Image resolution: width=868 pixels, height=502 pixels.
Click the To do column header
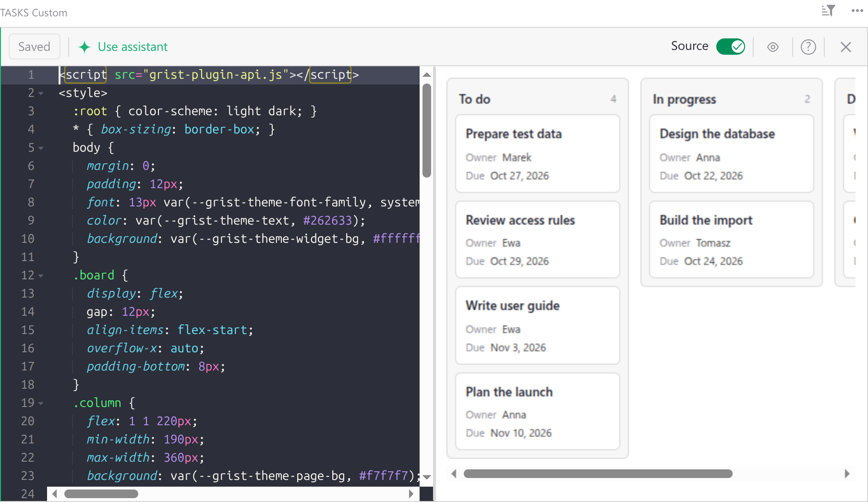pyautogui.click(x=474, y=99)
